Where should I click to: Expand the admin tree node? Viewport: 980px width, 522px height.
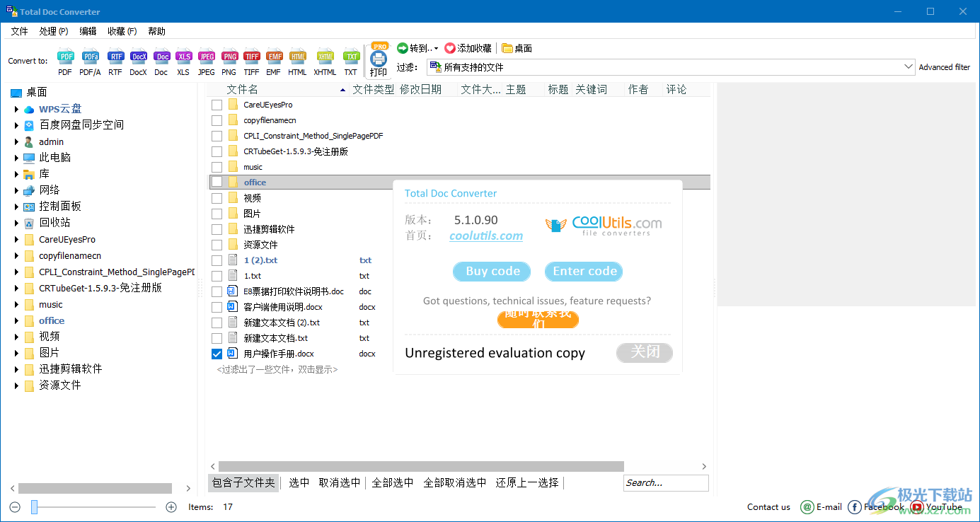[16, 141]
